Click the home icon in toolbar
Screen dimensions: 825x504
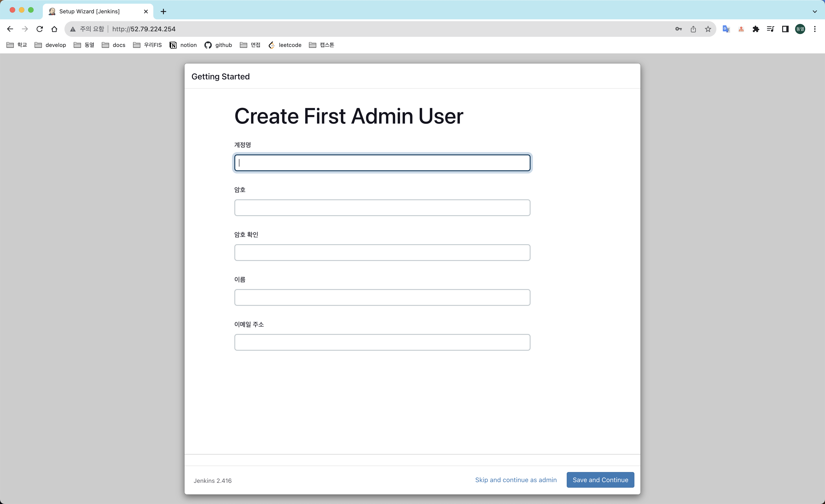(54, 29)
